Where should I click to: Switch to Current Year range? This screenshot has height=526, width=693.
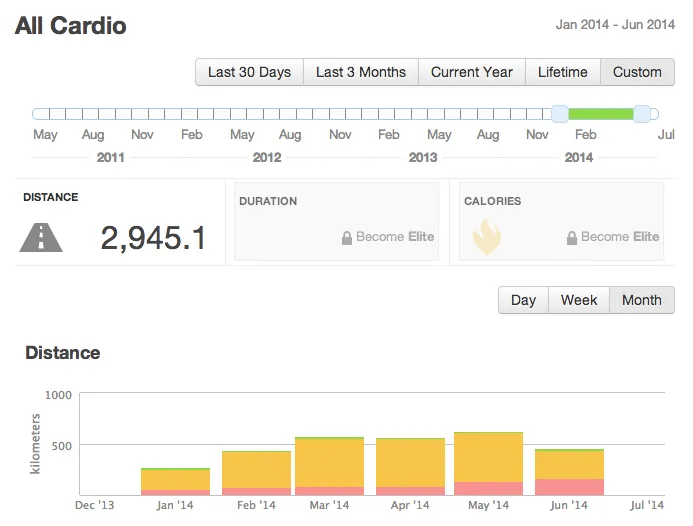click(x=472, y=72)
